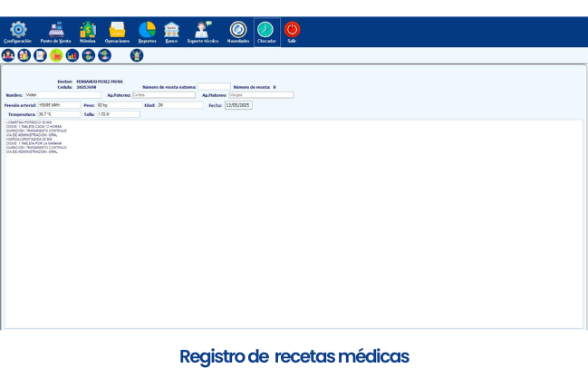Open the Nómina payroll icon
The width and height of the screenshot is (588, 387).
click(88, 30)
